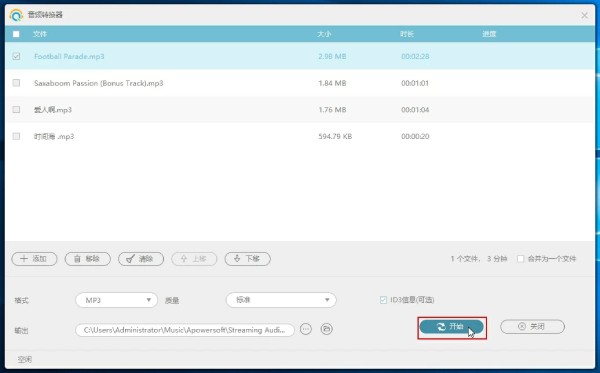Open the MP3 format dropdown
This screenshot has height=373, width=600.
(117, 300)
